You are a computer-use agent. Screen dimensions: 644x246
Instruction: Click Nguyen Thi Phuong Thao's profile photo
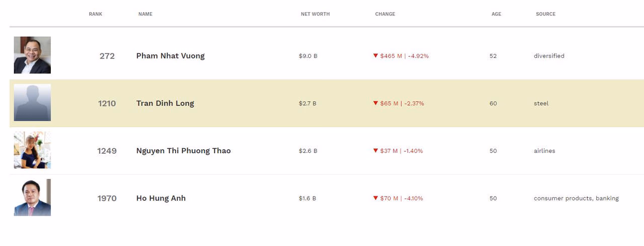click(32, 150)
